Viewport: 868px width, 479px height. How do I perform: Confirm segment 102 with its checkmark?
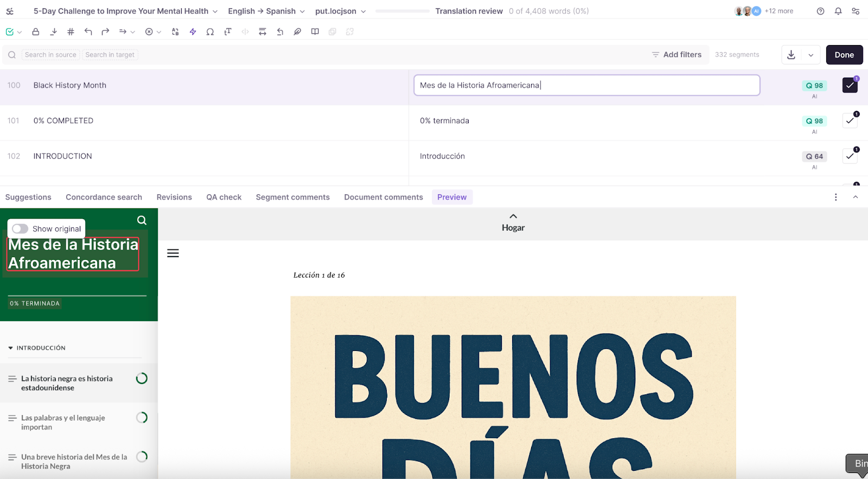click(850, 156)
